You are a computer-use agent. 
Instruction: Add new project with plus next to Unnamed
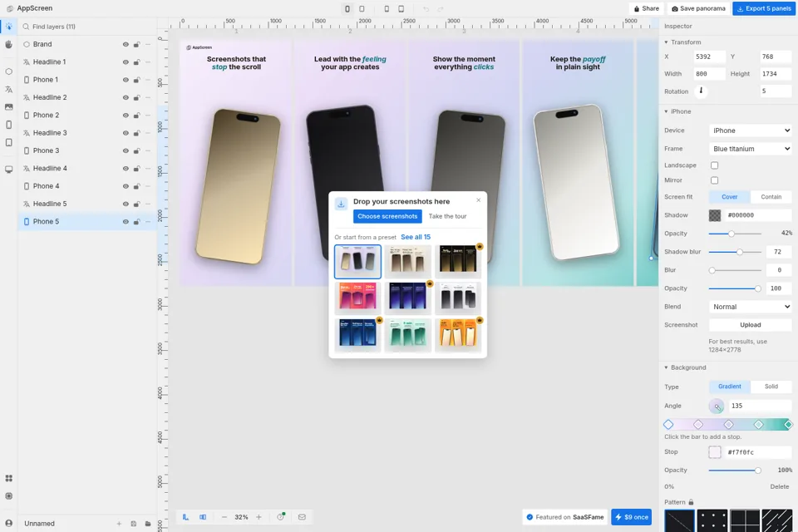tap(119, 524)
